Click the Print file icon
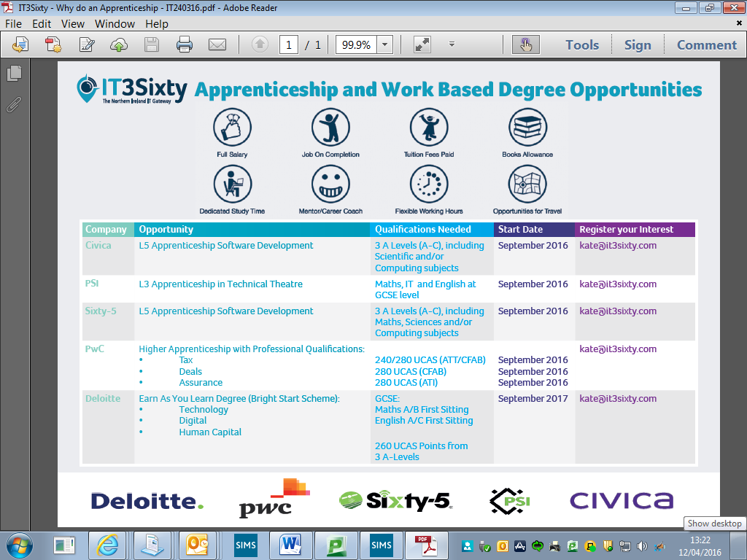The image size is (747, 560). 185,45
